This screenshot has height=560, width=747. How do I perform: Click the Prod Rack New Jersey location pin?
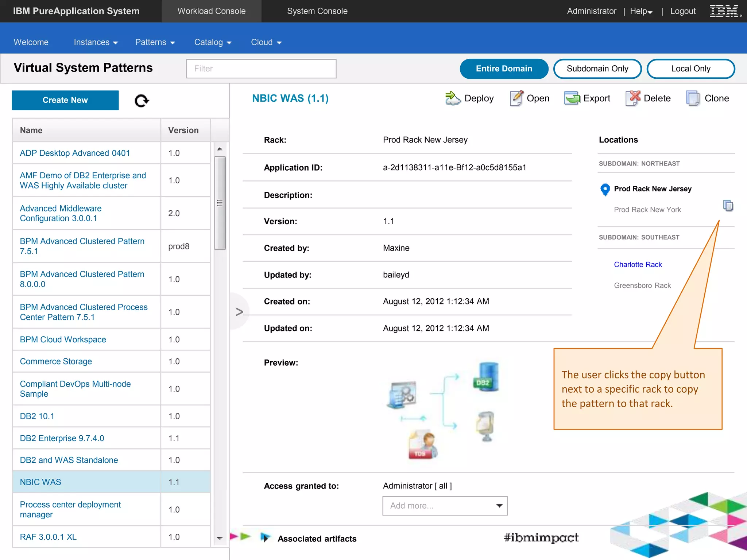point(605,190)
